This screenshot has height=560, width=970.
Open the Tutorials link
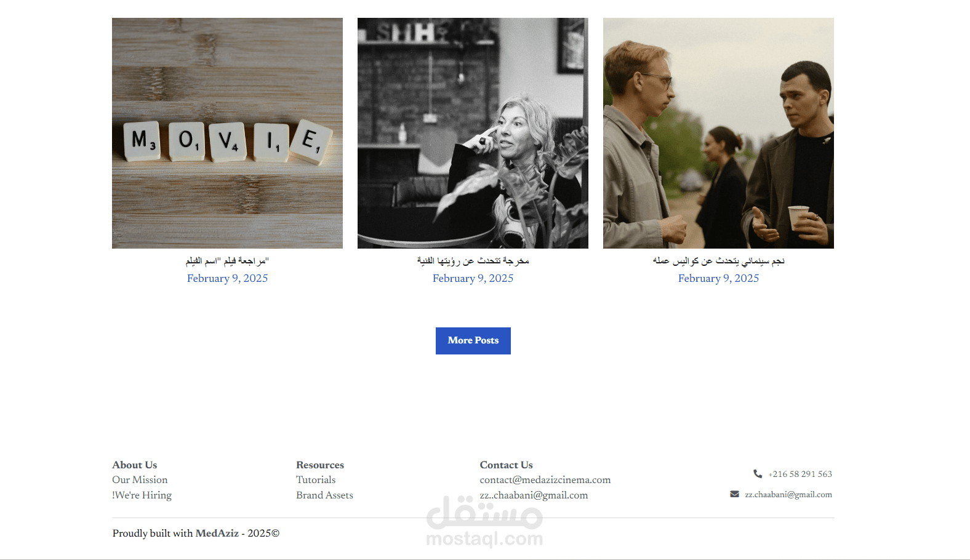pyautogui.click(x=316, y=480)
